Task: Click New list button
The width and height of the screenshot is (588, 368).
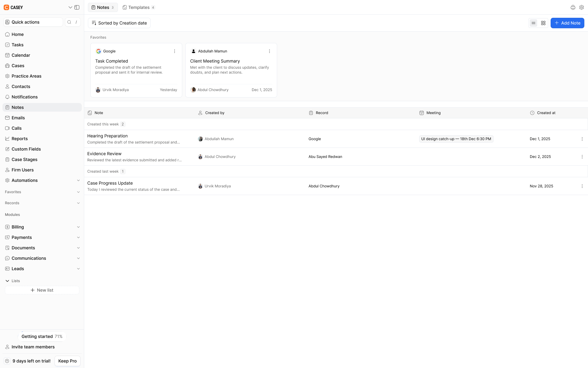Action: pyautogui.click(x=42, y=290)
